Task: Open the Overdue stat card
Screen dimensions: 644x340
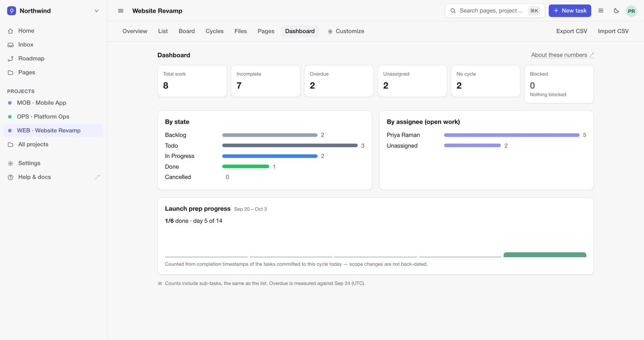Action: coord(339,81)
